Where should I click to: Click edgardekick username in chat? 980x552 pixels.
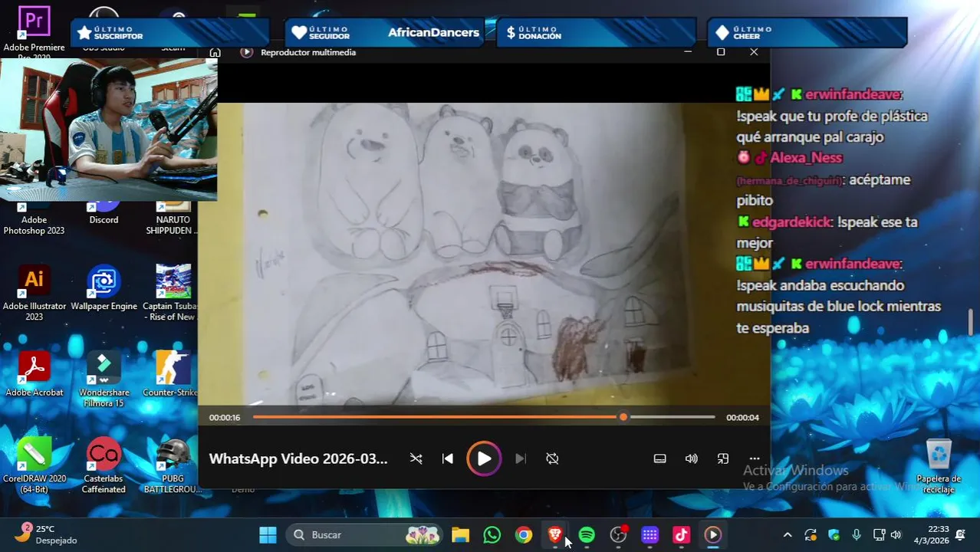(x=791, y=222)
